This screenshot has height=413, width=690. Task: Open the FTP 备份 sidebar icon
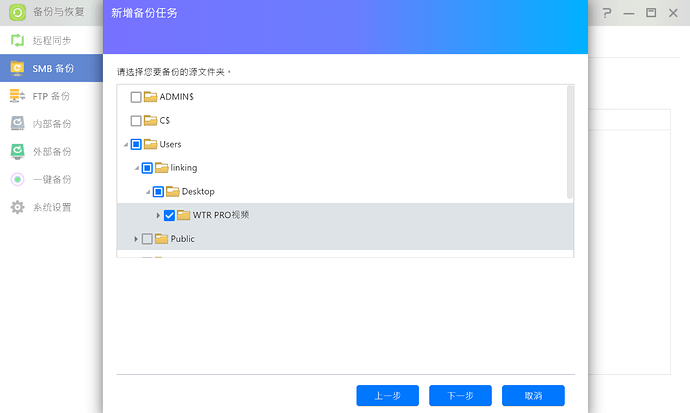pyautogui.click(x=17, y=96)
